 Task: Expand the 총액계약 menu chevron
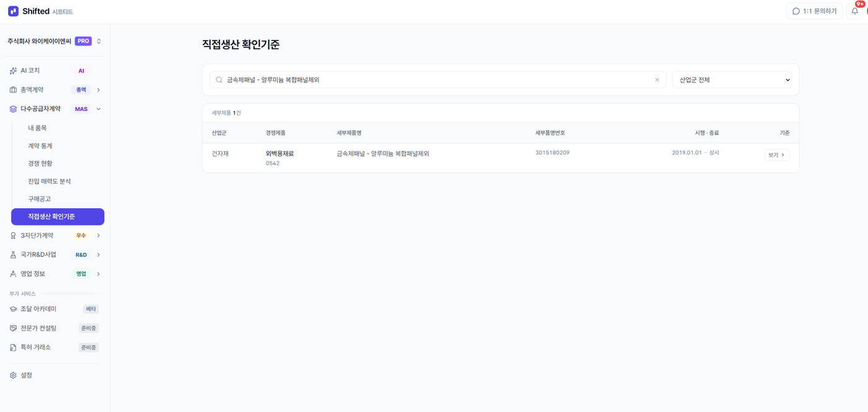[x=99, y=90]
